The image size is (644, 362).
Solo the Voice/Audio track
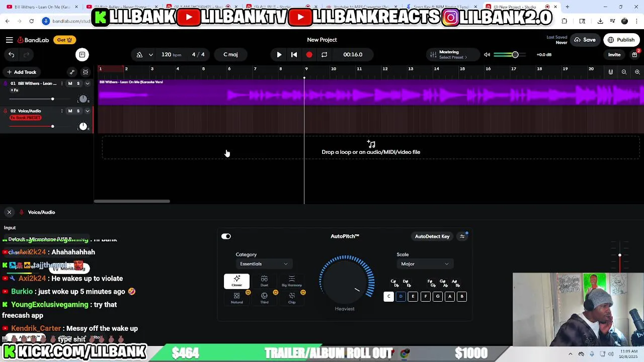coord(78,111)
